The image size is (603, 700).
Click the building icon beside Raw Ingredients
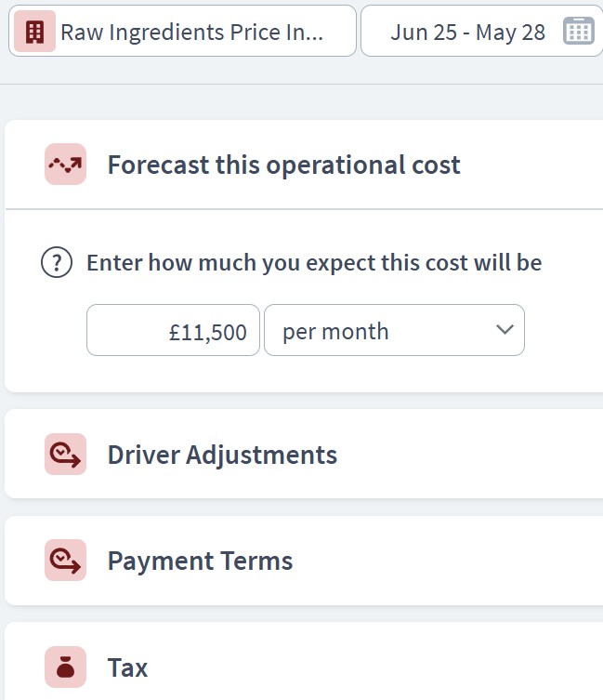point(34,32)
